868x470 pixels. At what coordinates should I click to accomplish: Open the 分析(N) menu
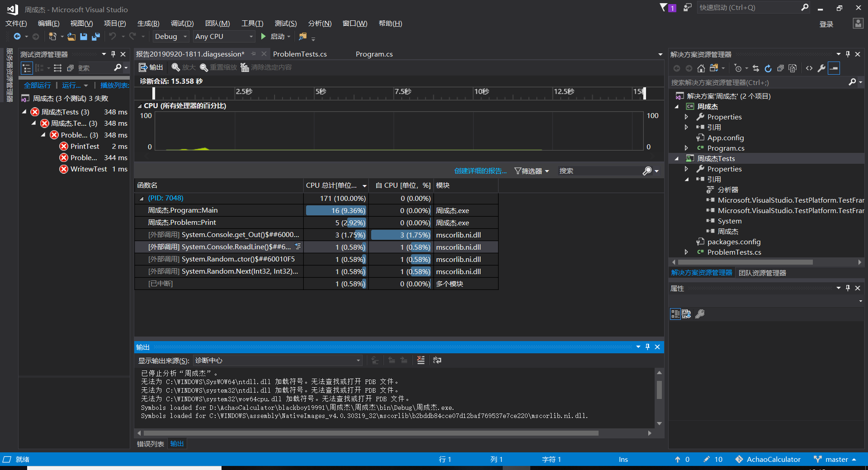320,24
